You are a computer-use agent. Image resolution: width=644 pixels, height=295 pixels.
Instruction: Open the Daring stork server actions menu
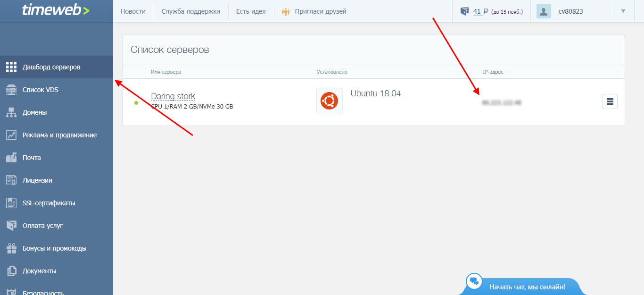point(610,101)
